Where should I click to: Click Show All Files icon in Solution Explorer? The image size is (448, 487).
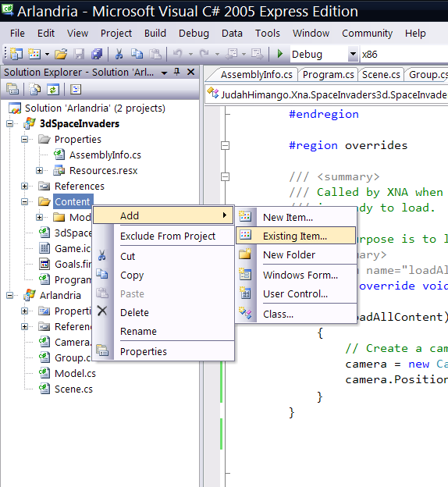click(34, 90)
